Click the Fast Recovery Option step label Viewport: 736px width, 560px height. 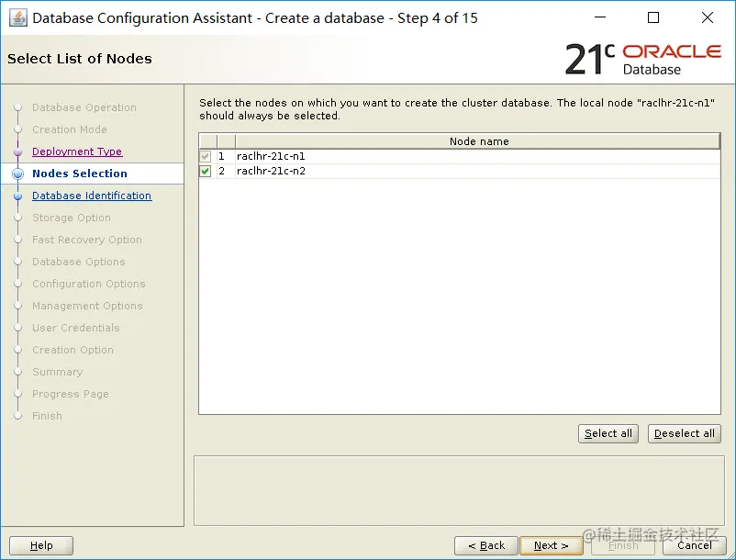click(87, 240)
